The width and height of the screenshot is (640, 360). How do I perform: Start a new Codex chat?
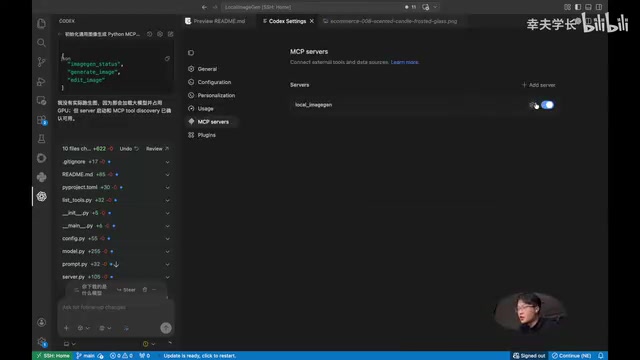(x=171, y=34)
